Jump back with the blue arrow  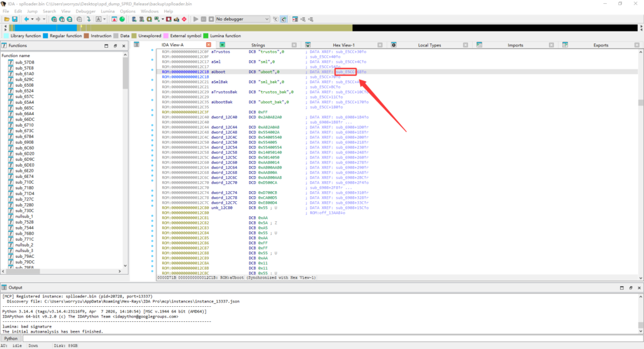coord(26,19)
